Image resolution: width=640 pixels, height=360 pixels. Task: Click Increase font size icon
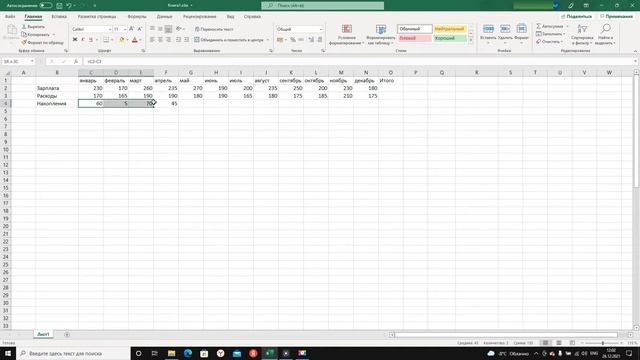(131, 29)
